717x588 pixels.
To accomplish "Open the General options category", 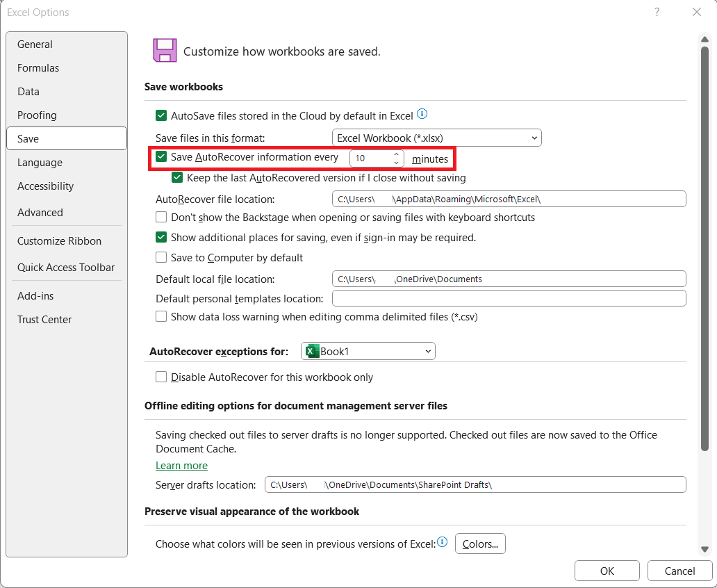I will tap(67, 44).
